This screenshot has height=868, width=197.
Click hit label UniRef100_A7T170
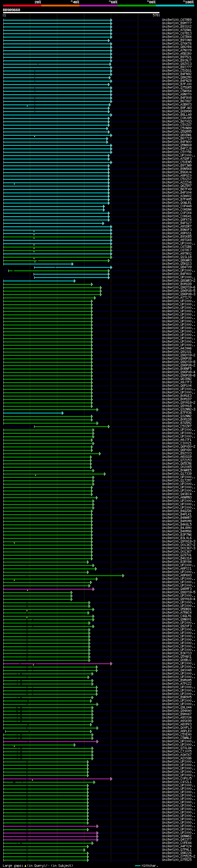[x=177, y=297]
